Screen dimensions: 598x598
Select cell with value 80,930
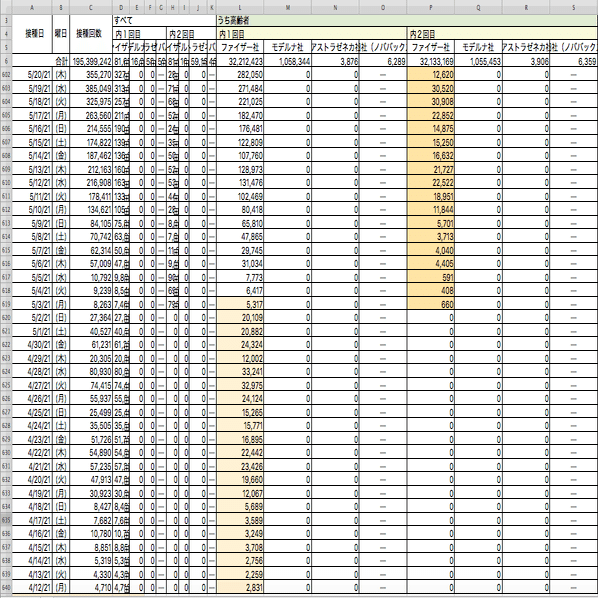pos(91,372)
